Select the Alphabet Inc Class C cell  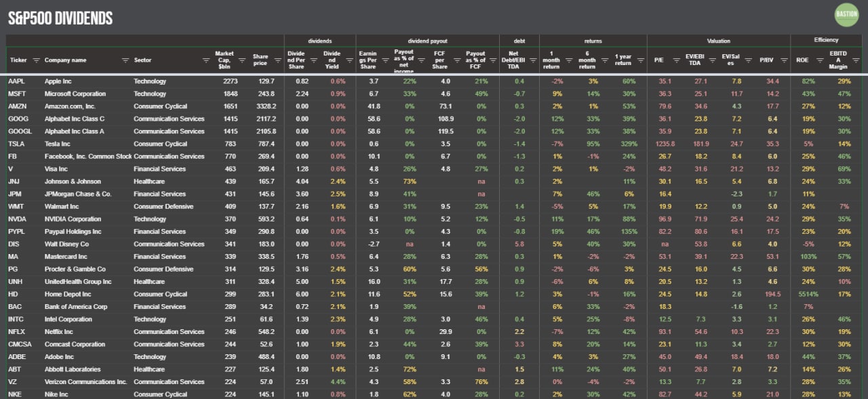click(x=75, y=119)
